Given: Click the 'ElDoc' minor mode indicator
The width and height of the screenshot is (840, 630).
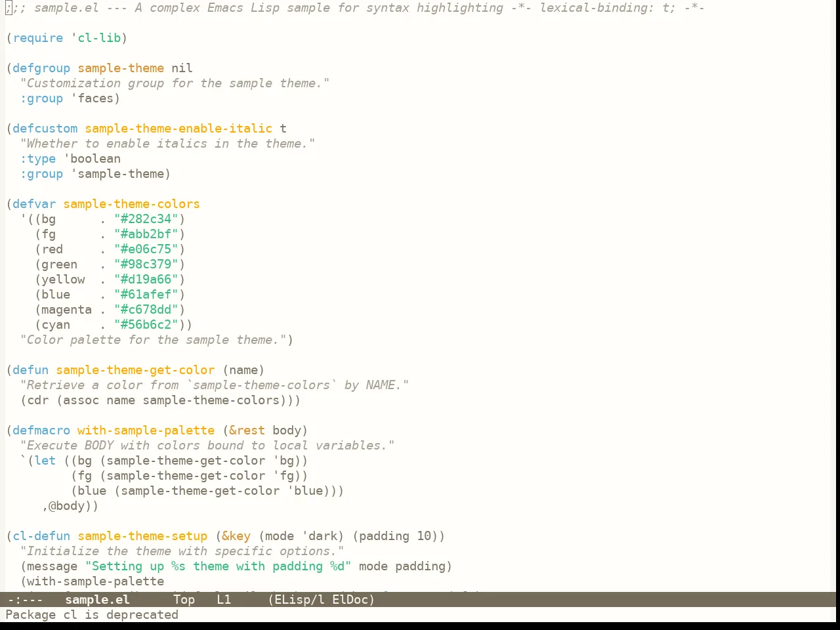Looking at the screenshot, I should 350,599.
